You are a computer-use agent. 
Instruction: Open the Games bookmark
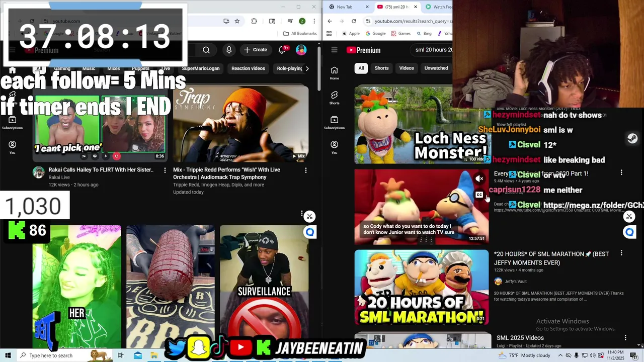pos(400,34)
